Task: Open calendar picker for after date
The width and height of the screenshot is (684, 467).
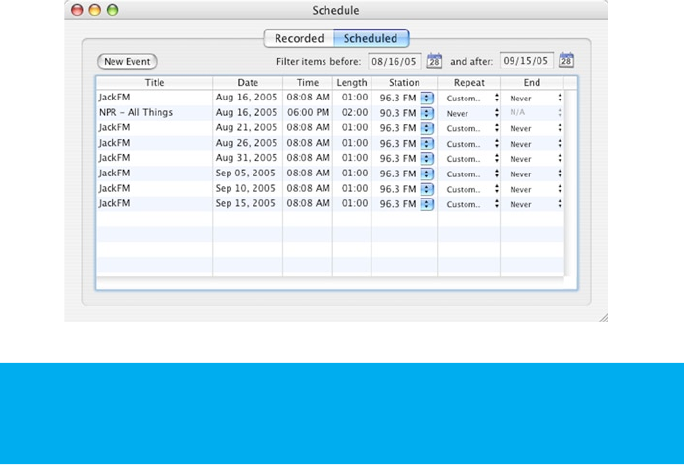Action: 567,61
